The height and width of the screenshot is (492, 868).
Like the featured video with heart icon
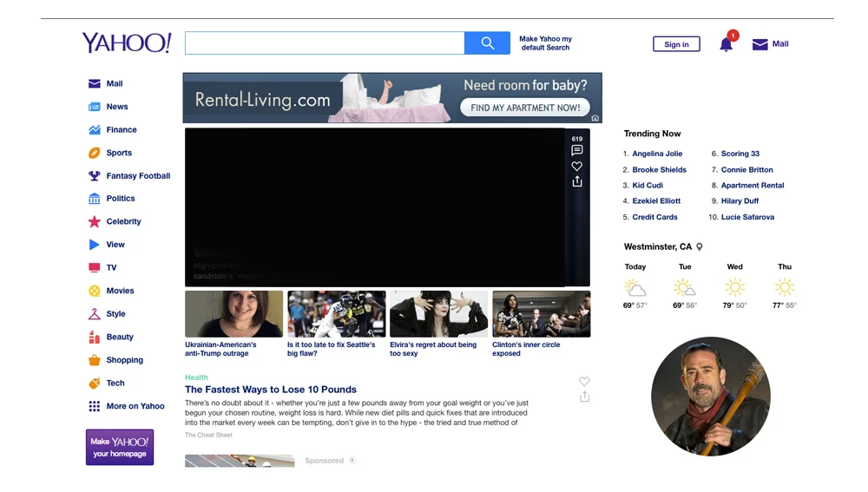click(577, 166)
